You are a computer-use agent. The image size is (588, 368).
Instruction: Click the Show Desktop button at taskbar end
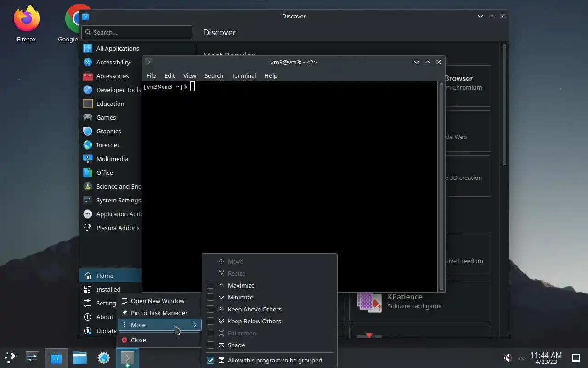tap(576, 357)
